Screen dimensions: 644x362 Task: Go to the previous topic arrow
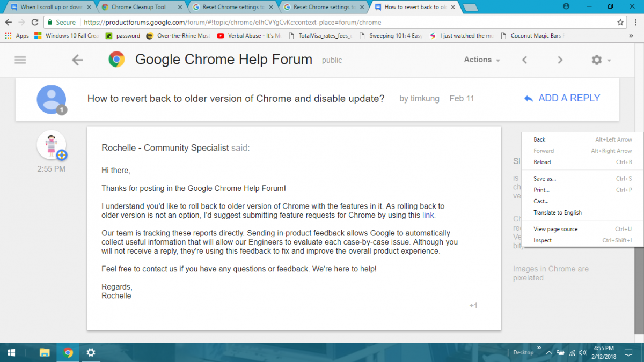coord(525,60)
